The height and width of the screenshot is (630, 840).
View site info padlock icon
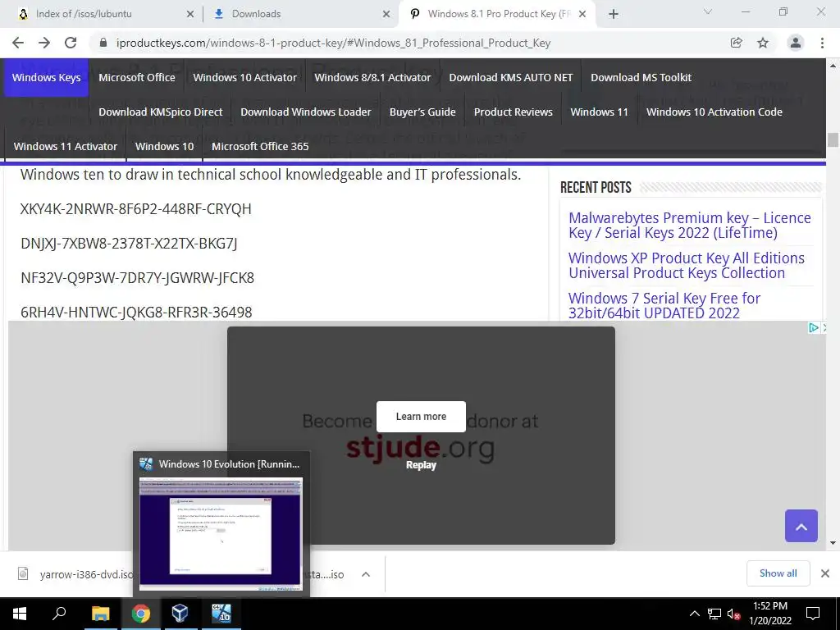click(x=103, y=43)
